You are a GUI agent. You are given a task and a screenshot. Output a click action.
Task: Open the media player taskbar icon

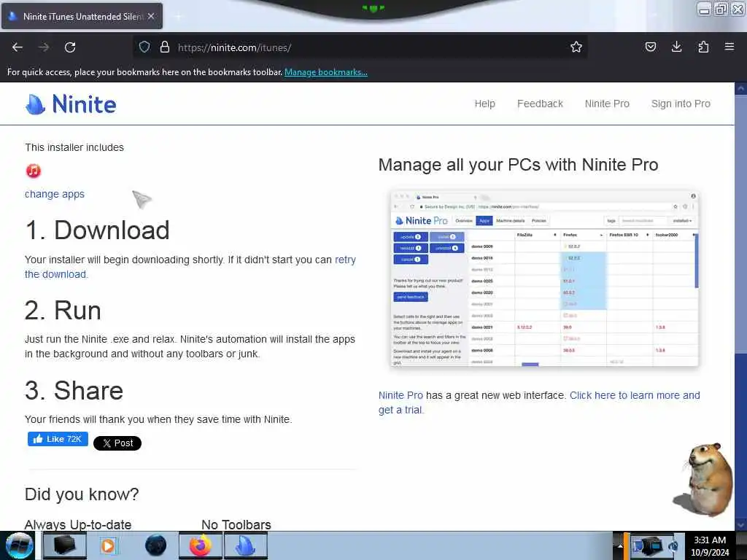108,545
